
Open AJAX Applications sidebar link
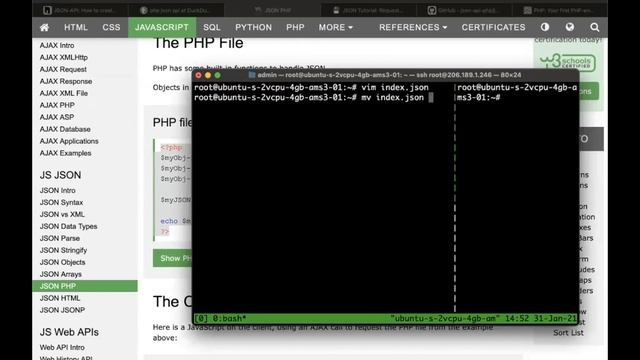(x=69, y=141)
